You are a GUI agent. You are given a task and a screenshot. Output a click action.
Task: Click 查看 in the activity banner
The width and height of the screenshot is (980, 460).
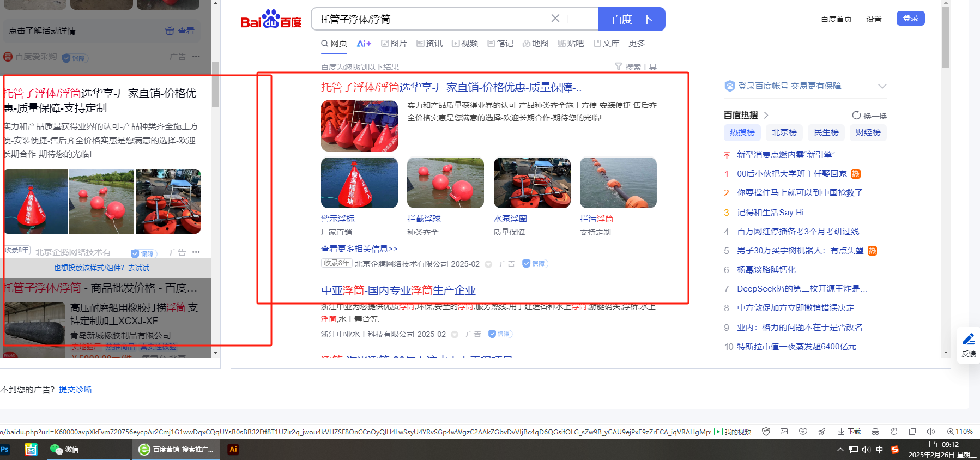180,31
